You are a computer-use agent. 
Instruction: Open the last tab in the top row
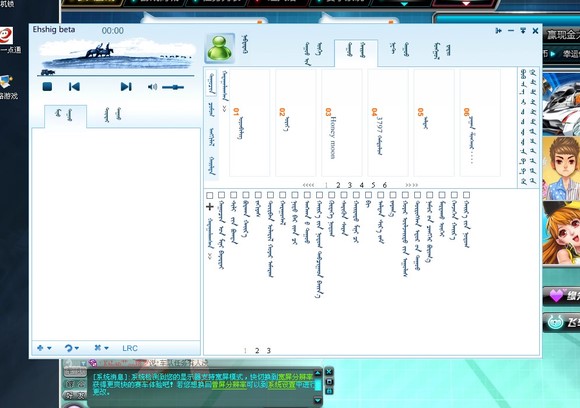[442, 51]
